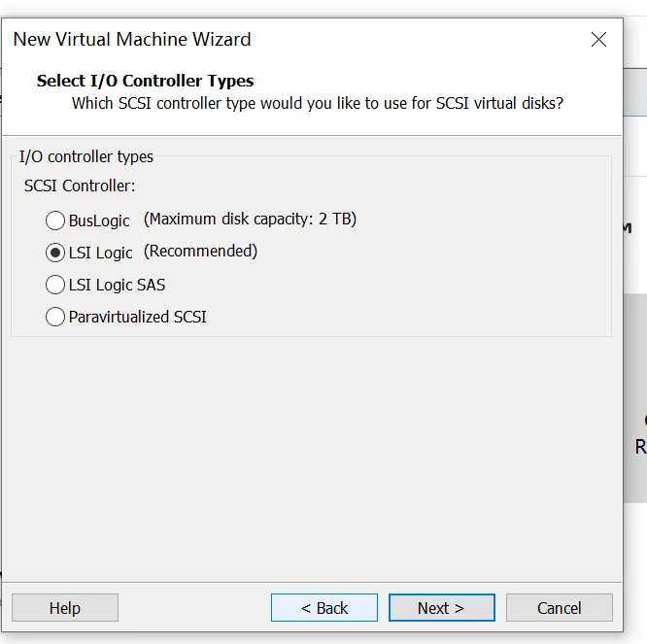The width and height of the screenshot is (647, 644).
Task: Select the BusLogic radio button
Action: click(x=55, y=220)
